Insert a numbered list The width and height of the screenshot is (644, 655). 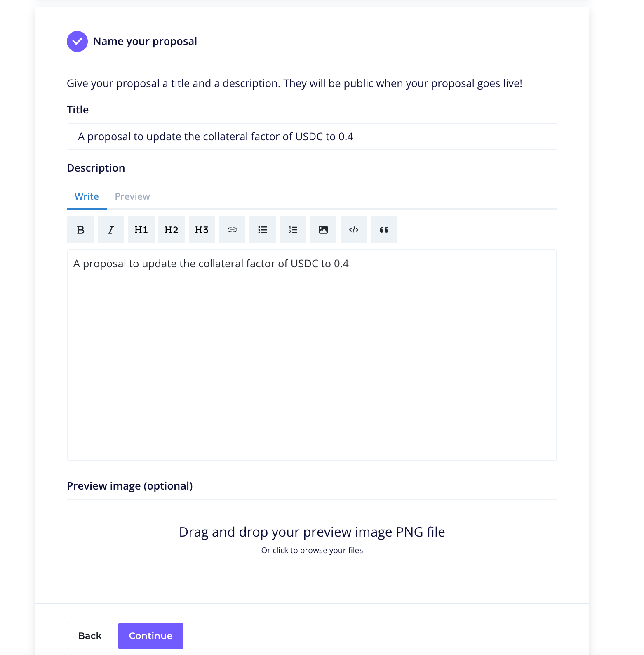pyautogui.click(x=293, y=230)
